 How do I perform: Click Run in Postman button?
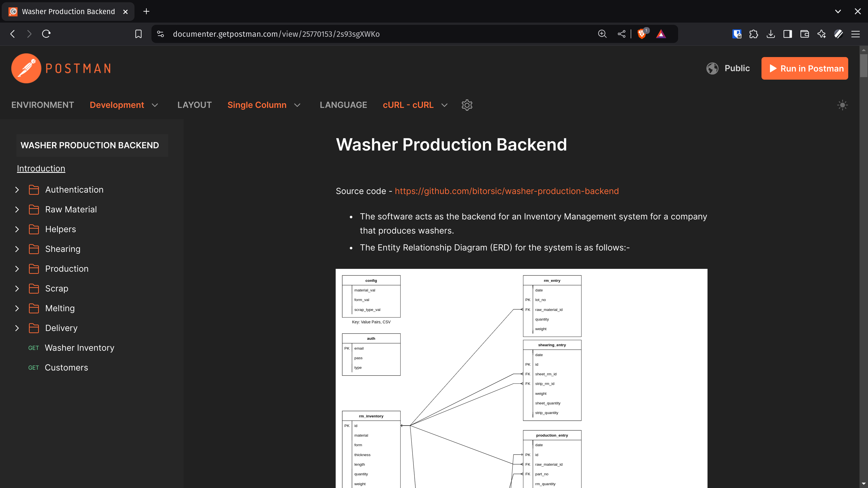[x=805, y=68]
